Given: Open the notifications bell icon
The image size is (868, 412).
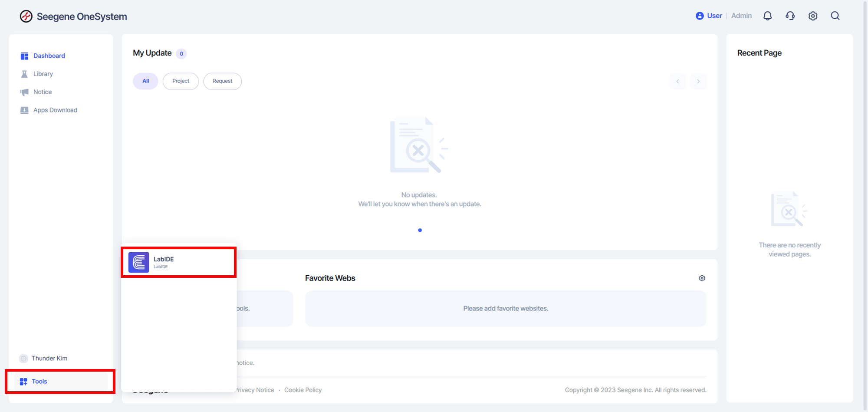Looking at the screenshot, I should pyautogui.click(x=767, y=16).
